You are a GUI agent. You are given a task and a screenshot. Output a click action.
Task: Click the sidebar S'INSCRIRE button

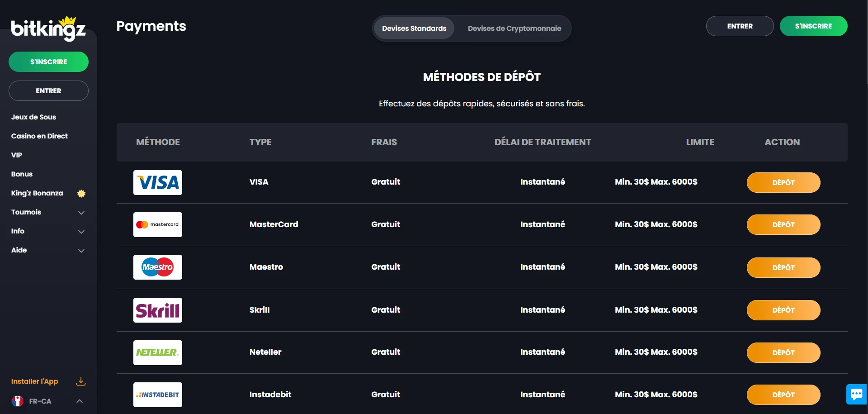(48, 62)
